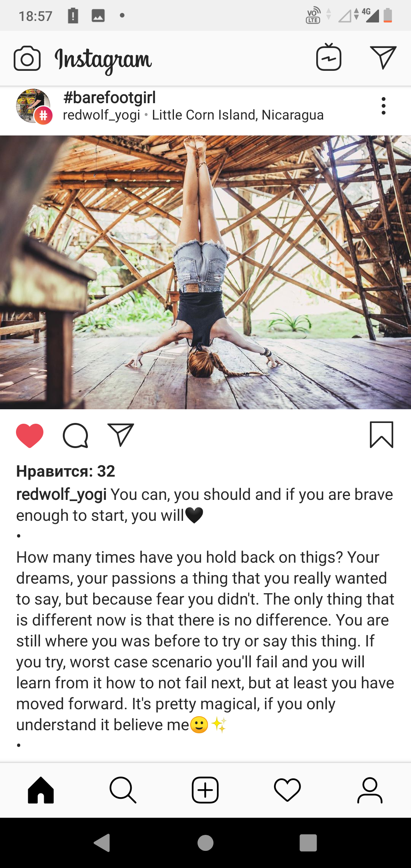This screenshot has width=411, height=868.
Task: Open the redwolf_yogi profile from the header
Action: [102, 115]
